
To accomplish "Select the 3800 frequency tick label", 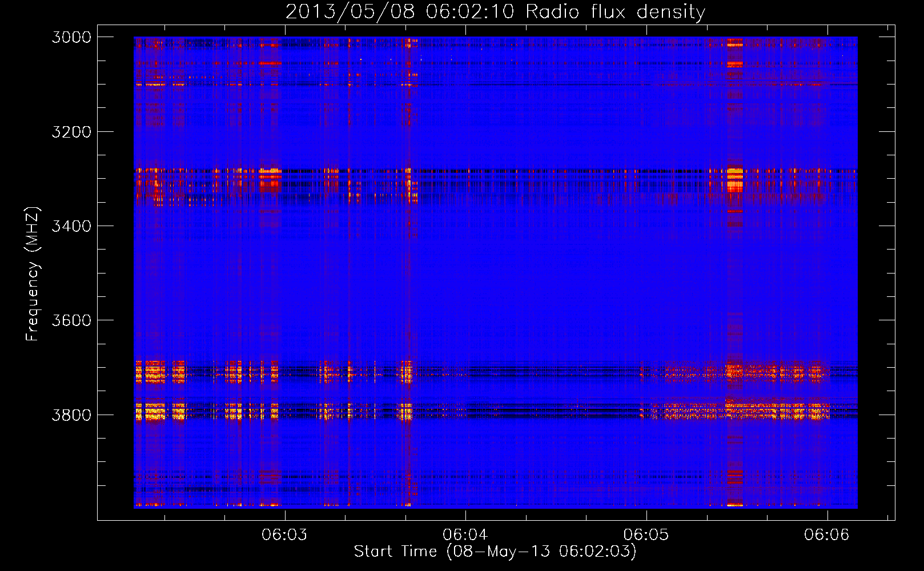I will tap(71, 415).
